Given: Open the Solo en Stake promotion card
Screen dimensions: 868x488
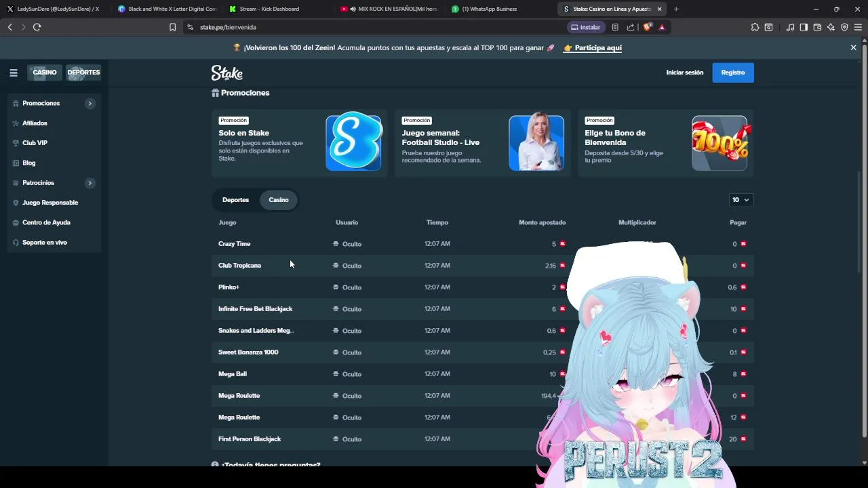Looking at the screenshot, I should tap(299, 143).
